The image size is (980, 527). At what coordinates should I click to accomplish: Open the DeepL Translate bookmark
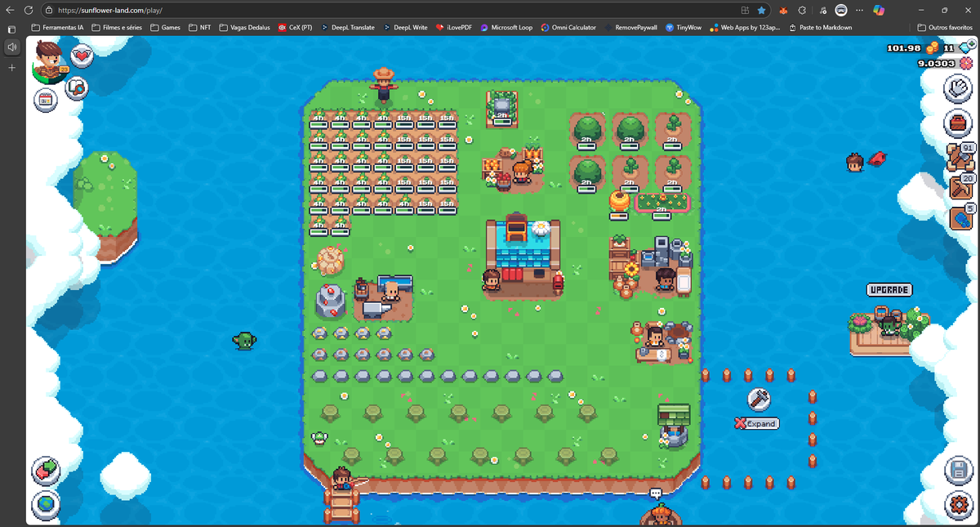click(347, 27)
